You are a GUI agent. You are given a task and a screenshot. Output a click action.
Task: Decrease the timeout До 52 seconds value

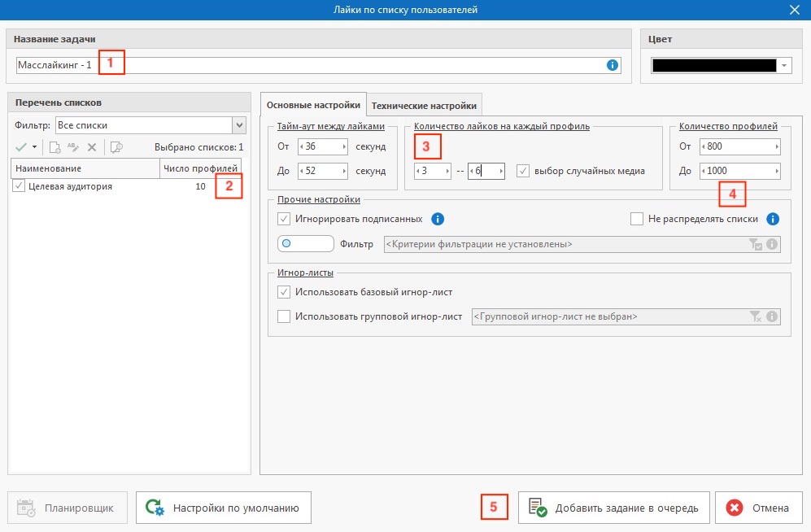[302, 171]
